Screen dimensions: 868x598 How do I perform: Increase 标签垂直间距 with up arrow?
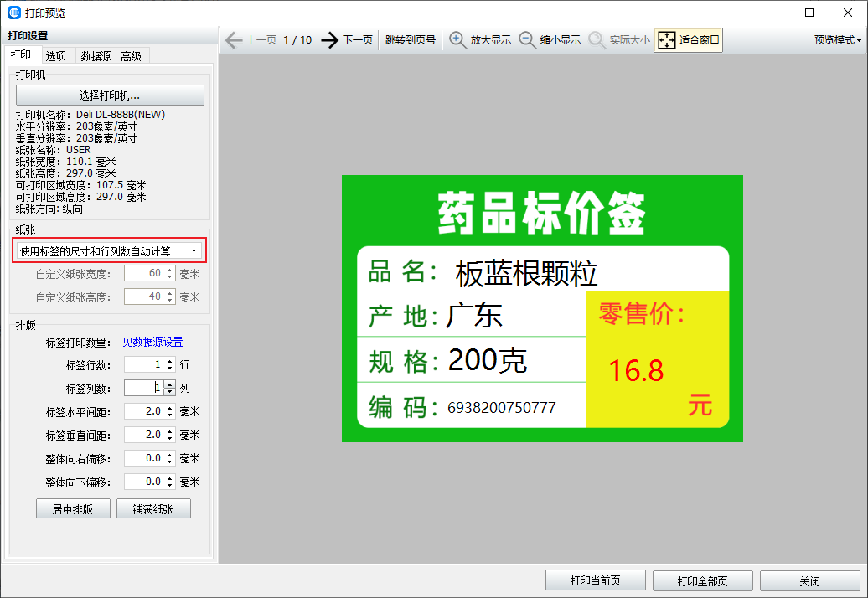click(170, 431)
